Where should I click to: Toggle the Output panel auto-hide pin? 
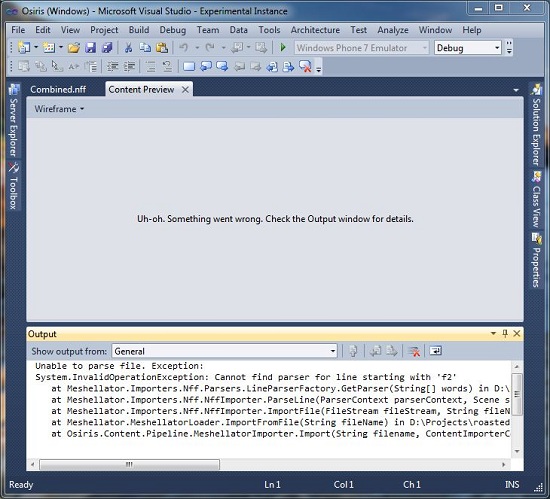505,333
